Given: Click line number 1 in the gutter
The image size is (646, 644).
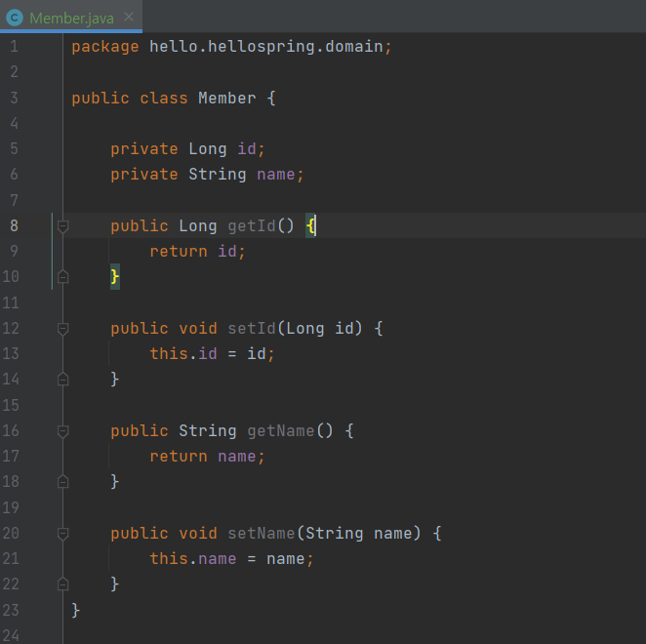Looking at the screenshot, I should pos(14,46).
